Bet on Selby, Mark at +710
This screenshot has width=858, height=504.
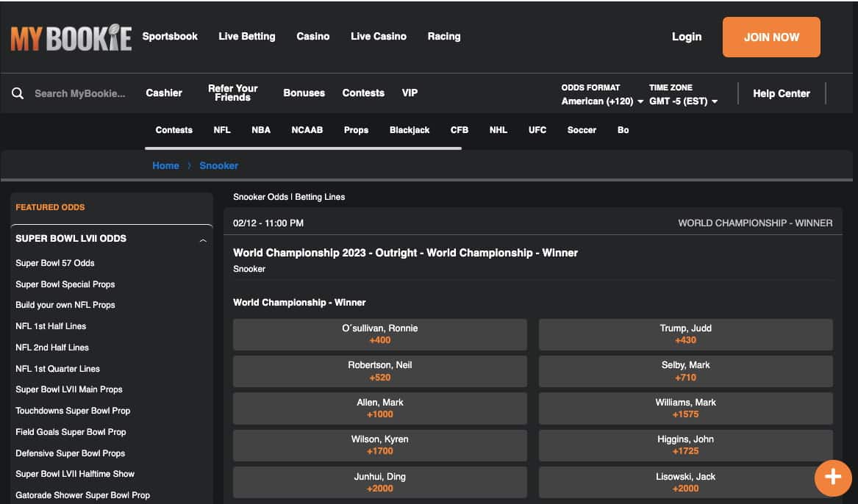pos(686,371)
